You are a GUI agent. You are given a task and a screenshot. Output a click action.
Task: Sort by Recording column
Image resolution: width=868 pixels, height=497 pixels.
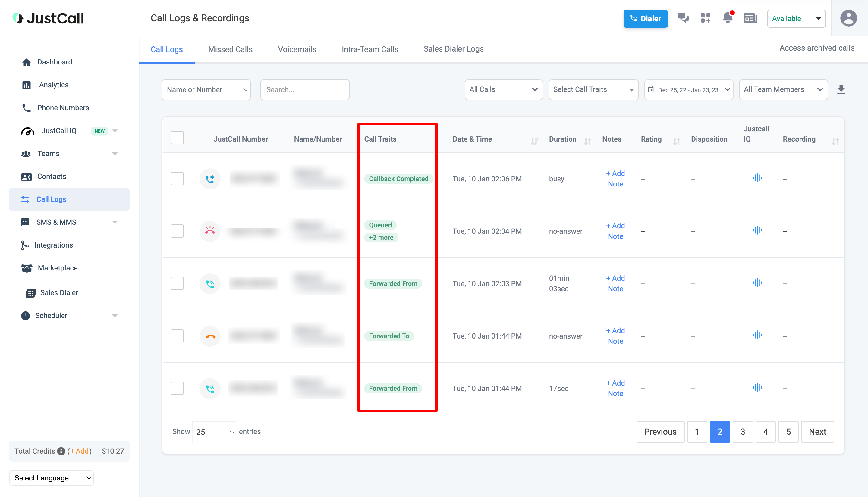(x=835, y=141)
